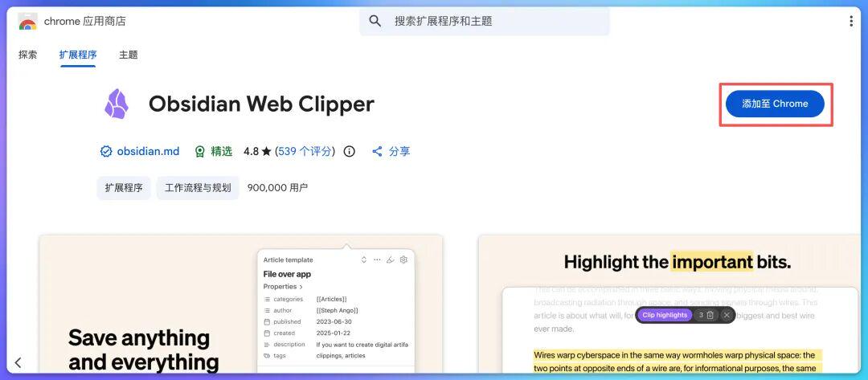
Task: Click the share icon
Action: [x=377, y=152]
